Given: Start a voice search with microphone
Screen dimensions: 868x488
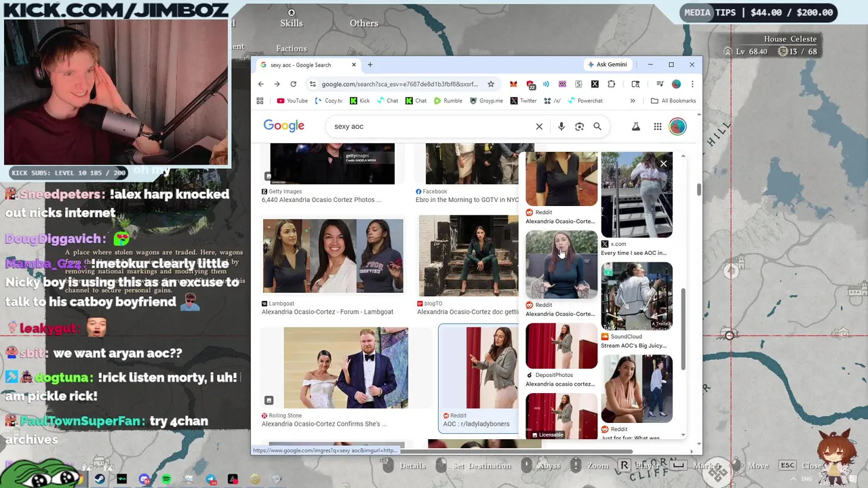Looking at the screenshot, I should point(561,126).
